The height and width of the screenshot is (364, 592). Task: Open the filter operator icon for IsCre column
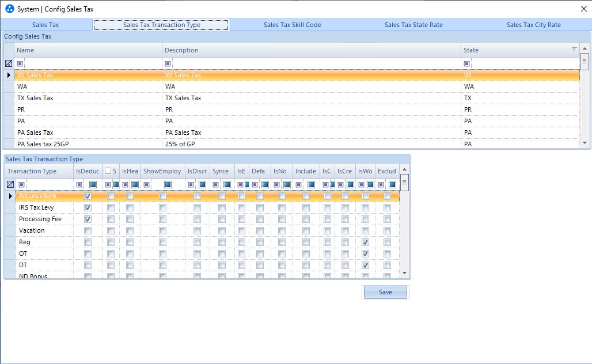tap(340, 184)
